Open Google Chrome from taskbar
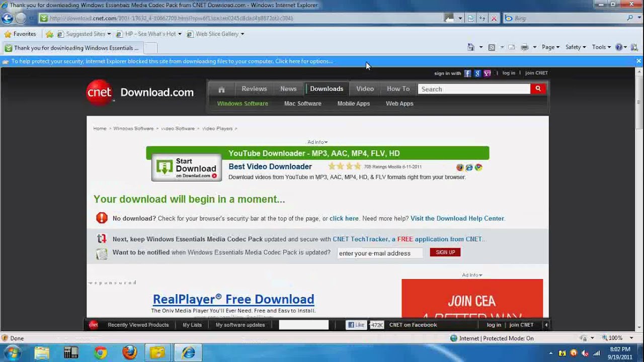The width and height of the screenshot is (644, 362). (101, 353)
